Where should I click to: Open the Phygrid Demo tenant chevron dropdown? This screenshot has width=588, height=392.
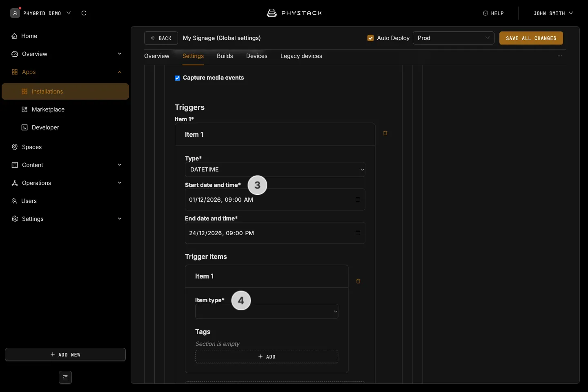[69, 13]
